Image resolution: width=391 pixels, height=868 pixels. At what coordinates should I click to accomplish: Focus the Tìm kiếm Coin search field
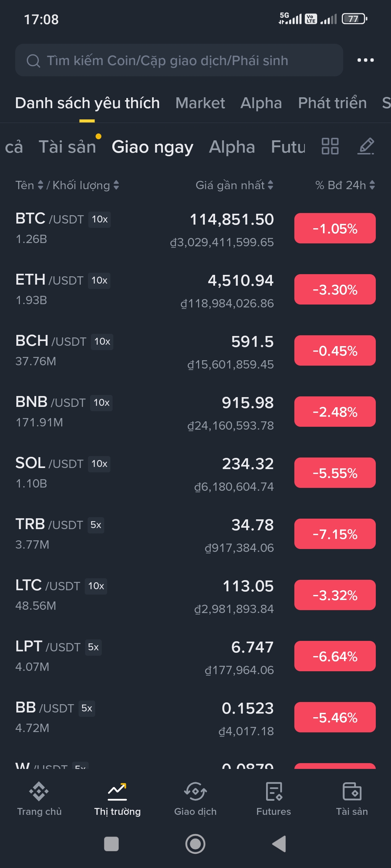179,60
